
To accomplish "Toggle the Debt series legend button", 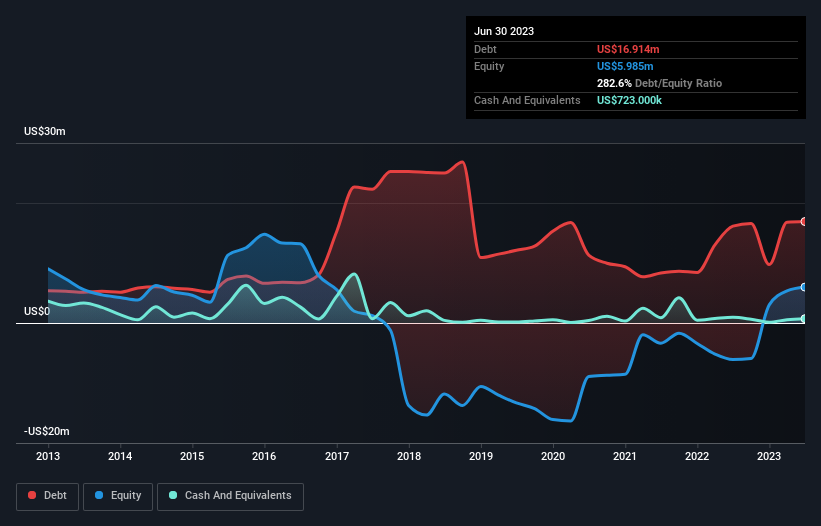I will click(x=48, y=496).
